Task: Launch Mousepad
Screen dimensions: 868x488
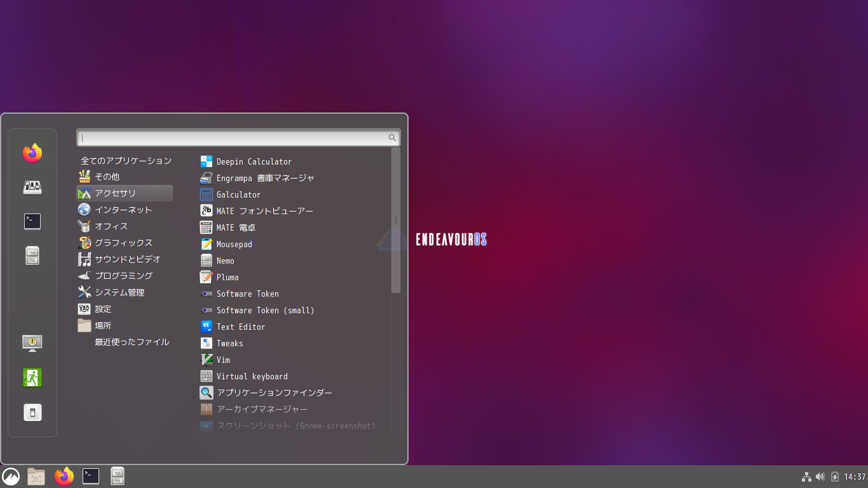Action: click(x=226, y=244)
